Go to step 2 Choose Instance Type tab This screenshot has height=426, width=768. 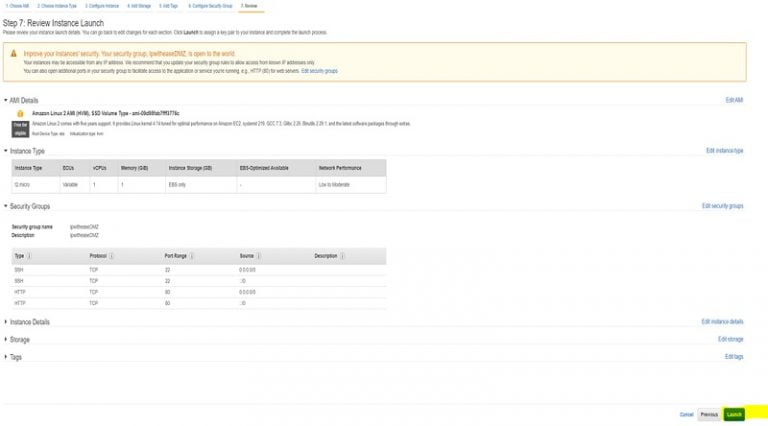coord(57,6)
